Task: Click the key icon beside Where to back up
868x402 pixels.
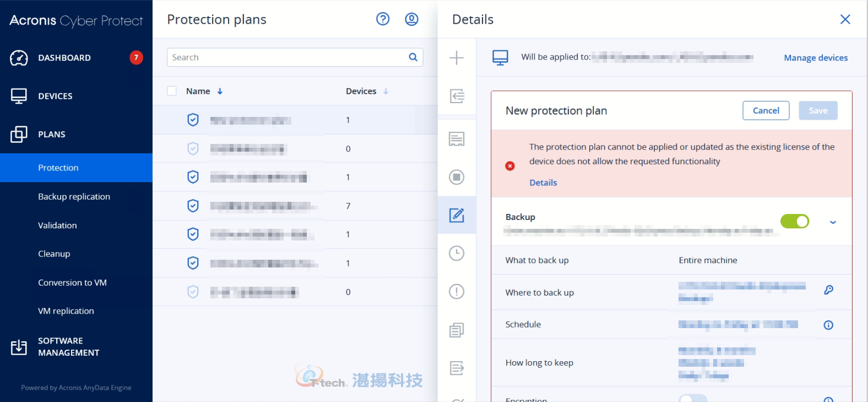Action: click(x=828, y=290)
